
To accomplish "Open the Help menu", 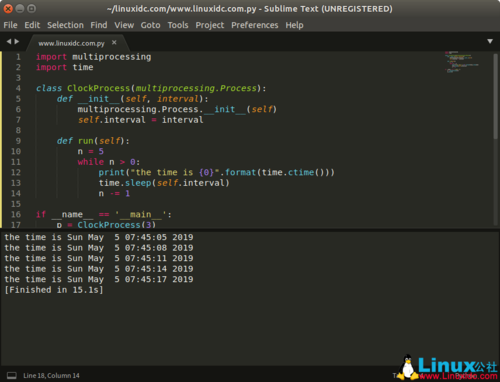I will [x=294, y=25].
